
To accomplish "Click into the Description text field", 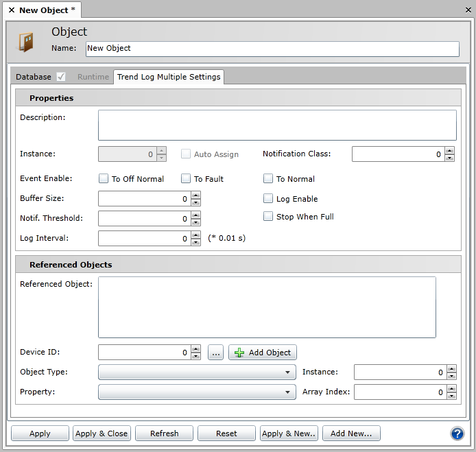I will [277, 125].
